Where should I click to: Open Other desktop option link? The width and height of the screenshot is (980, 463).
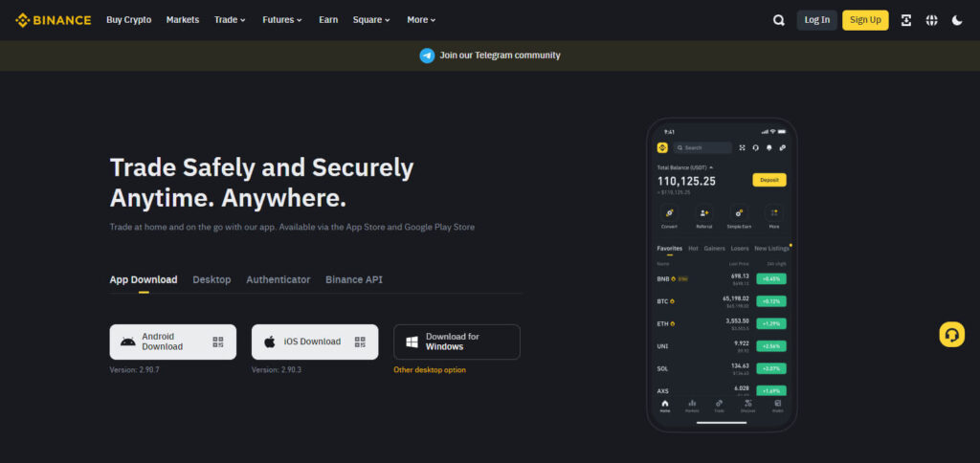point(430,370)
